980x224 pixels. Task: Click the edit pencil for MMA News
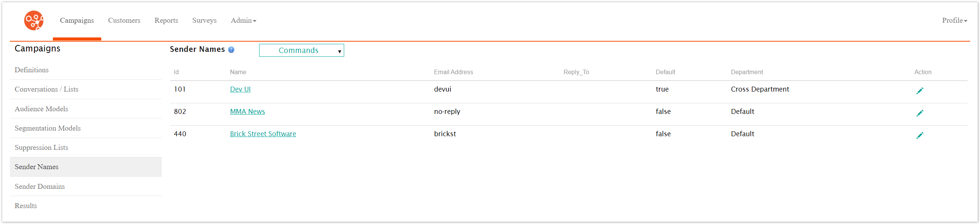(920, 113)
